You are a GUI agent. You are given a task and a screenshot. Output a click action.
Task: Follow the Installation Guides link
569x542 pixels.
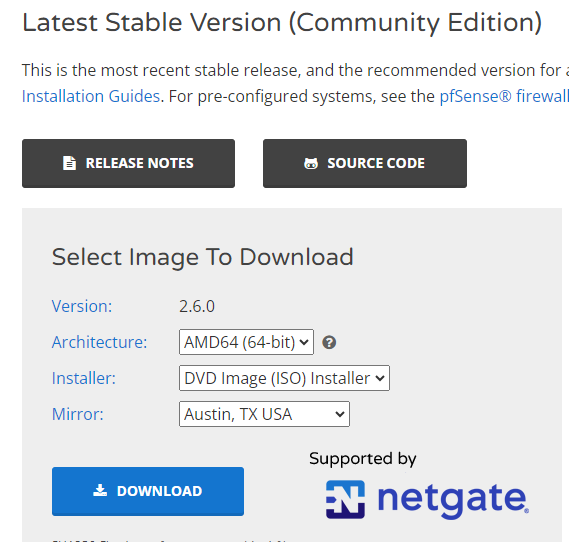click(91, 97)
